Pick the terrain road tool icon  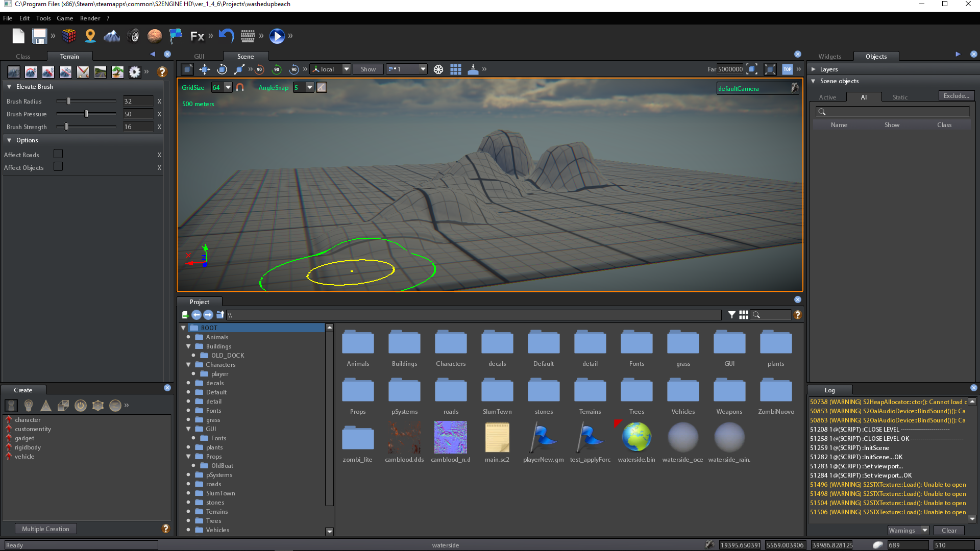tap(100, 72)
